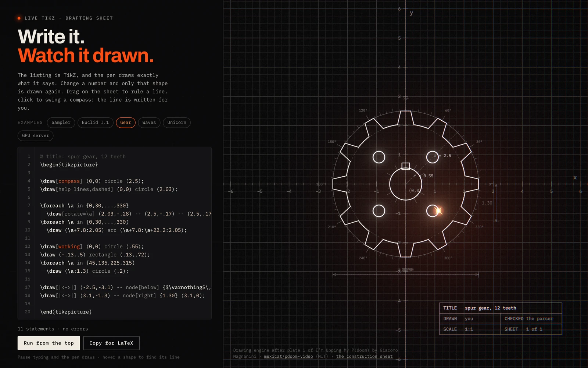Click the 1.30 dimension label
This screenshot has height=368, width=588.
[x=487, y=203]
